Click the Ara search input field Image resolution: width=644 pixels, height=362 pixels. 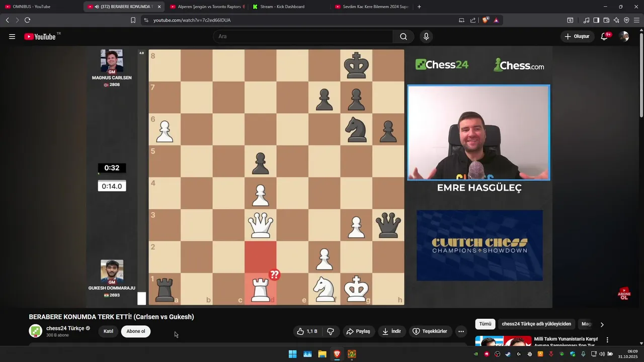tap(303, 37)
